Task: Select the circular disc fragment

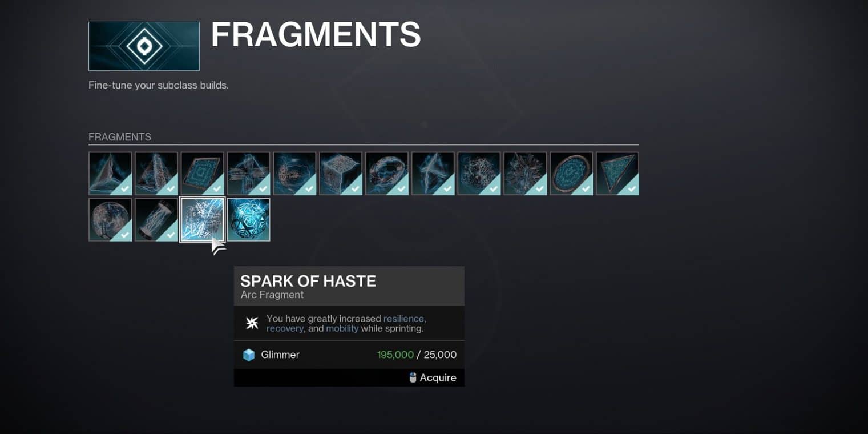Action: (x=571, y=173)
